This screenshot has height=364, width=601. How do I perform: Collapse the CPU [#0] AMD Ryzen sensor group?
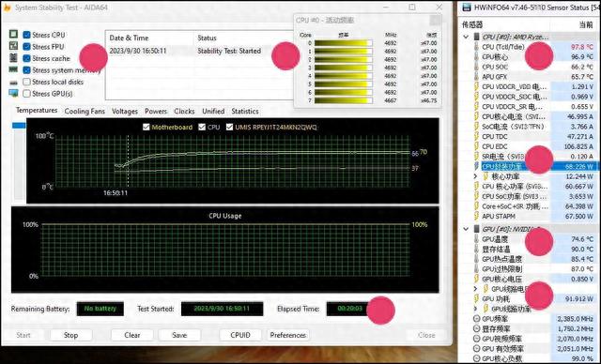pos(466,37)
